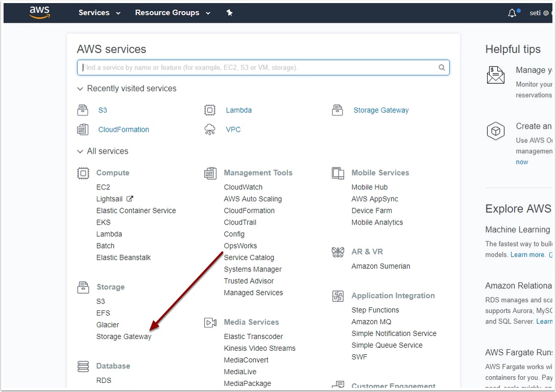The width and height of the screenshot is (556, 392).
Task: Open Lambda in the Compute list
Action: click(x=109, y=234)
